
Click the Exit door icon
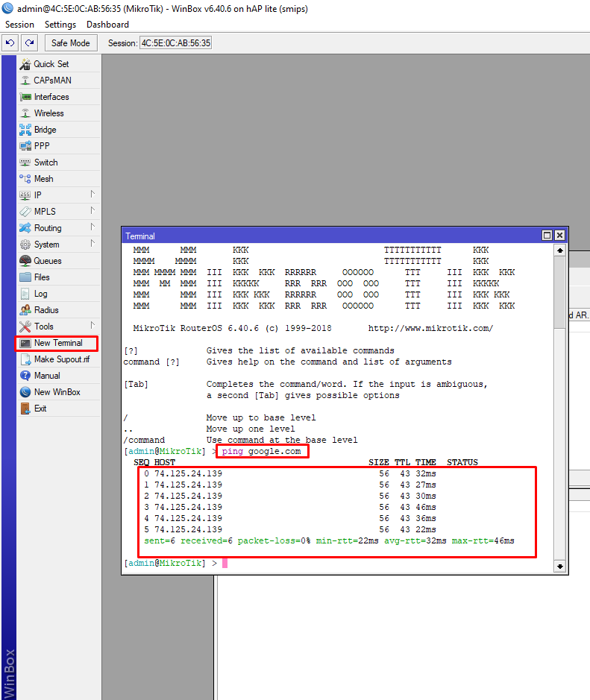[25, 409]
